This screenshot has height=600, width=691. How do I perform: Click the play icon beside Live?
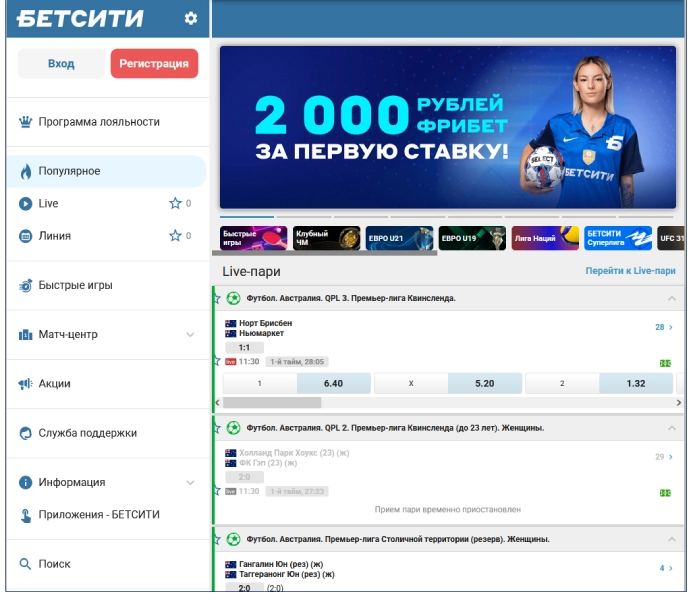pos(26,204)
